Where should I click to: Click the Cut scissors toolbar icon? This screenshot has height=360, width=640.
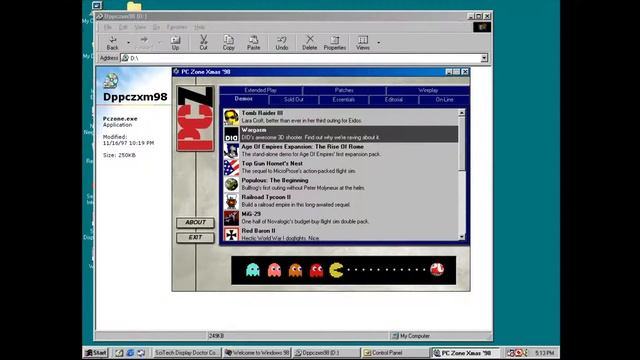coord(203,42)
